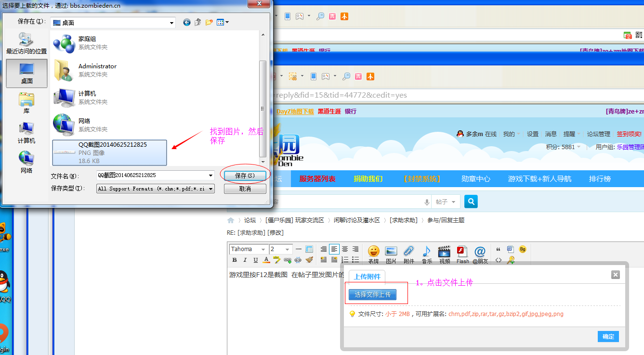Image resolution: width=644 pixels, height=355 pixels.
Task: Insert a quote block in the post editor
Action: (x=498, y=249)
